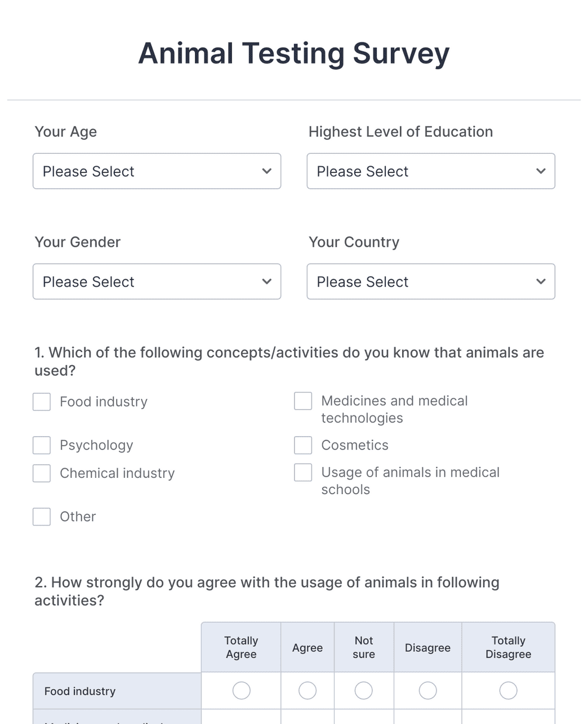588x724 pixels.
Task: Open the Your Country dropdown
Action: [x=430, y=281]
